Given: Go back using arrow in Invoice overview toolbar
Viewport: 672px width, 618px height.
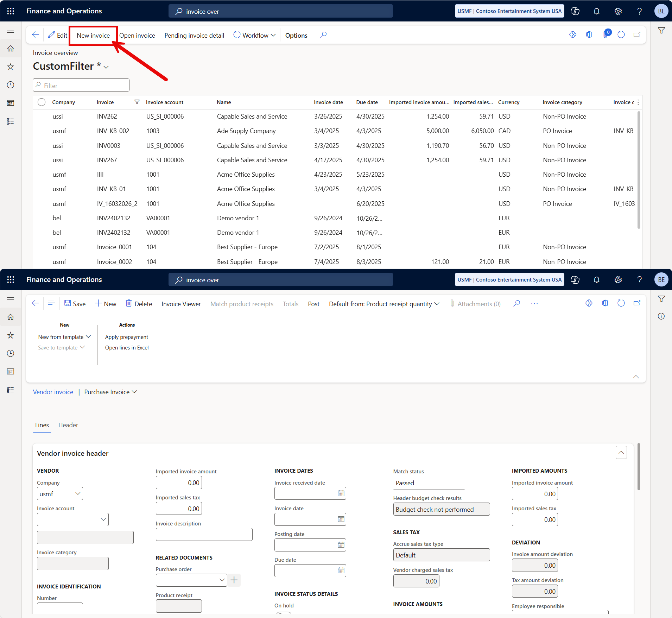Looking at the screenshot, I should pos(35,34).
